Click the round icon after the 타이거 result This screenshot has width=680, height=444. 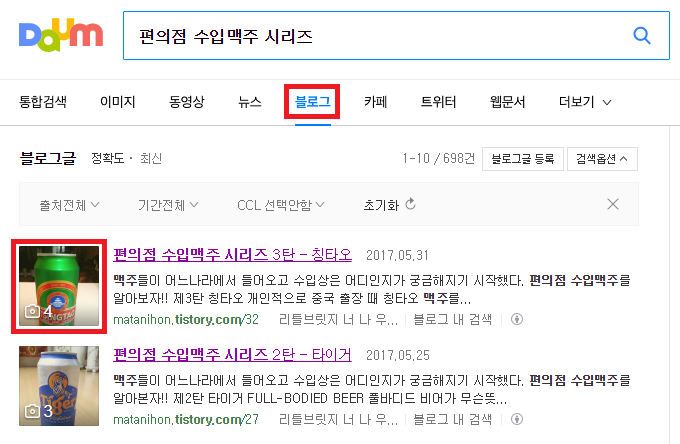(x=517, y=419)
